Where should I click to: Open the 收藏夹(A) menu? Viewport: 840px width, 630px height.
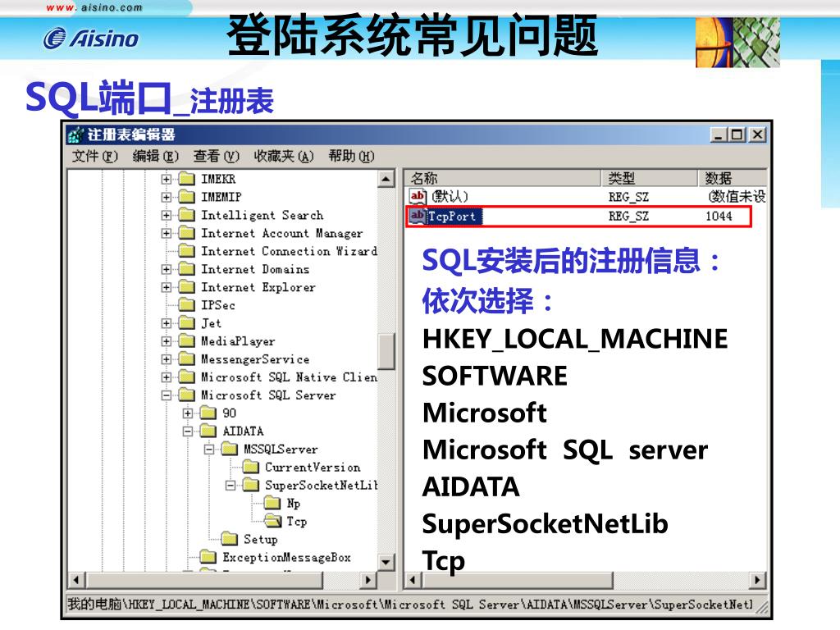[283, 157]
